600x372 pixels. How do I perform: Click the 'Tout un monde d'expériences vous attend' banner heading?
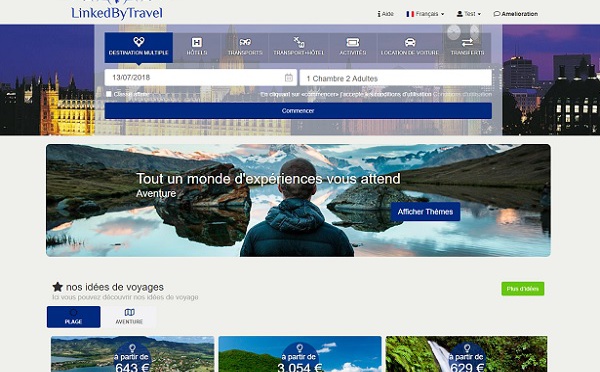268,179
